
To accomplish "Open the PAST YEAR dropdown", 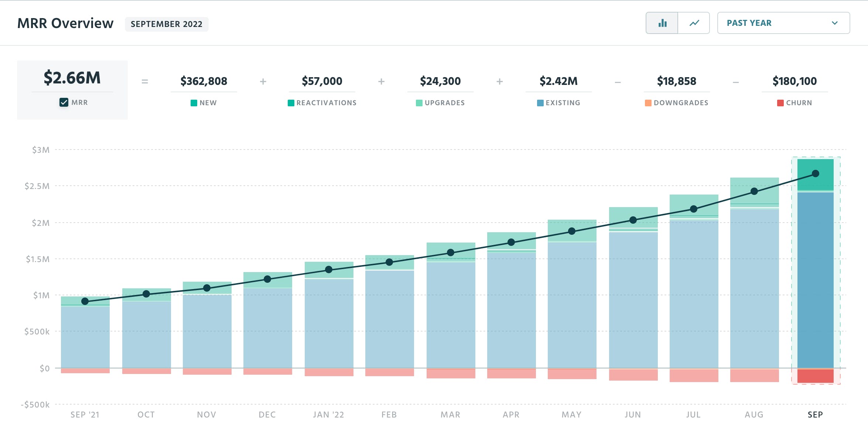I will [783, 23].
